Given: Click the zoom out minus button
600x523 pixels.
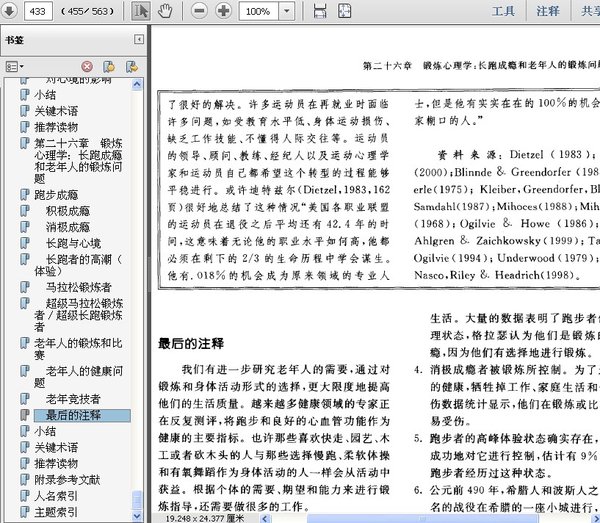Looking at the screenshot, I should (x=199, y=12).
